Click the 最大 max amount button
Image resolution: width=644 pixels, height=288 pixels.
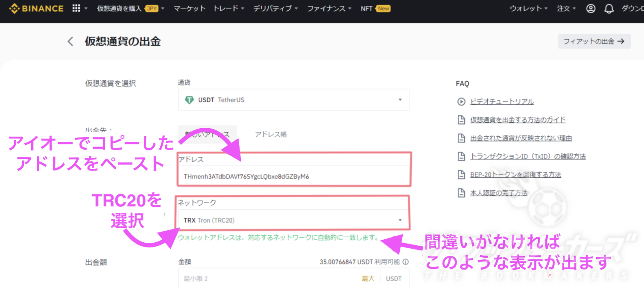point(368,279)
